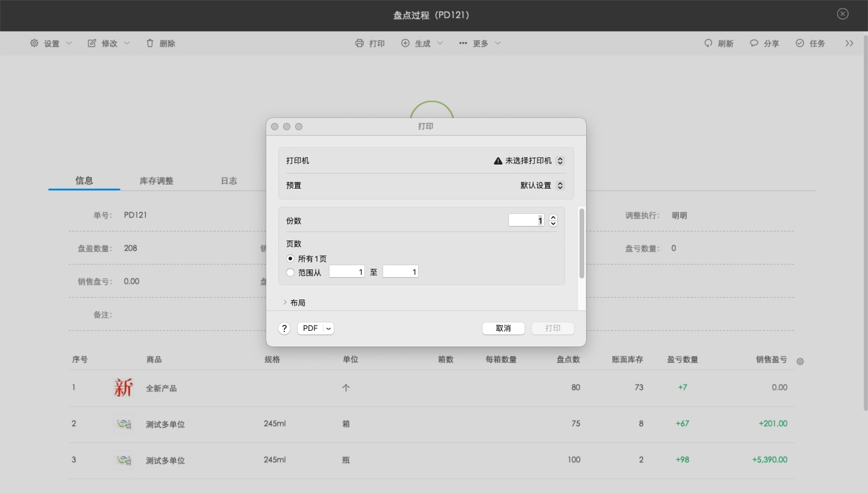Screen dimensions: 868x493
Task: Open the 默认设置 preset dropdown
Action: pos(560,186)
